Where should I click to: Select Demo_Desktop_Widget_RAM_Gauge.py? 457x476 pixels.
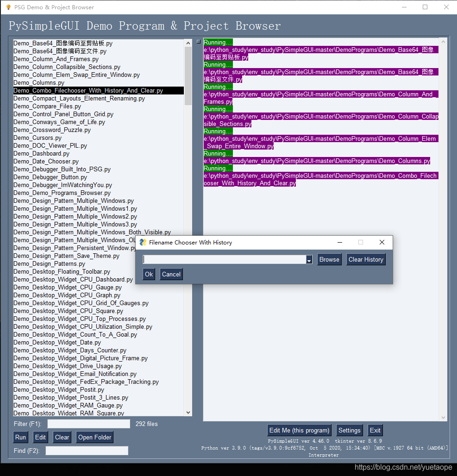(x=98, y=406)
